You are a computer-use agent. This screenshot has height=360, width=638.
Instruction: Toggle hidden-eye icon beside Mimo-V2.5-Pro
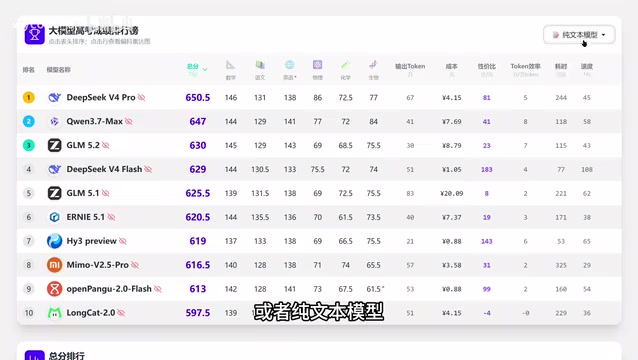[135, 265]
